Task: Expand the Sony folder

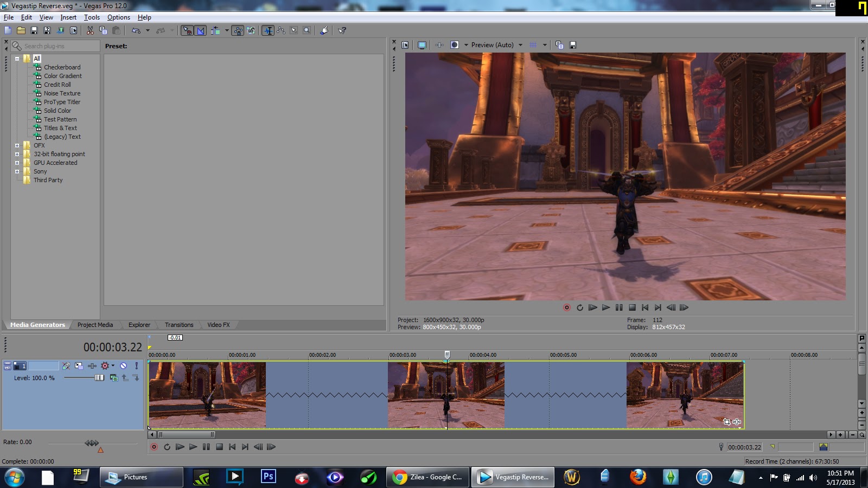Action: 17,171
